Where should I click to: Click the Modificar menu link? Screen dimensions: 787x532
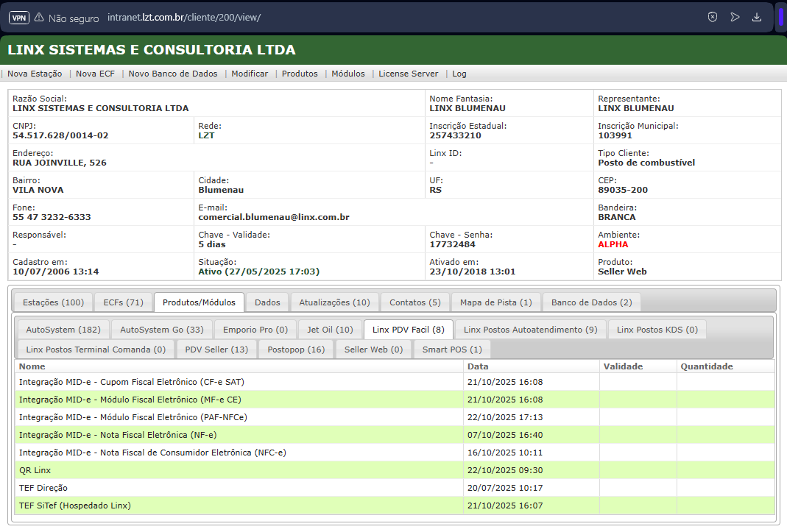point(250,74)
